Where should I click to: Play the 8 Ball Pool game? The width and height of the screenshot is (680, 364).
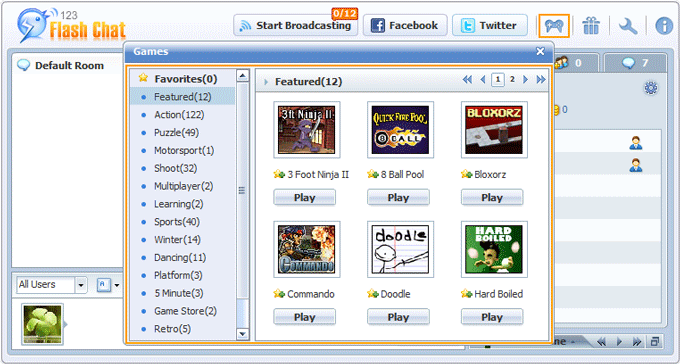[x=398, y=197]
